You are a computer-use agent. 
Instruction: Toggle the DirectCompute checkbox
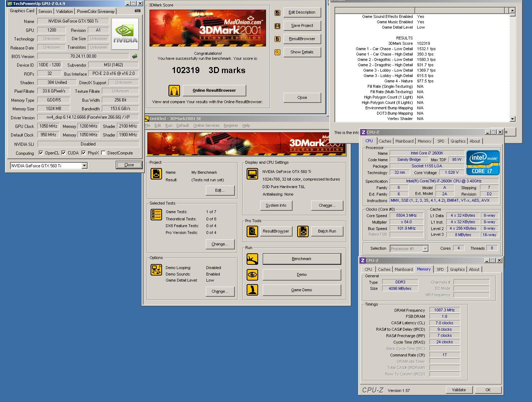click(104, 153)
